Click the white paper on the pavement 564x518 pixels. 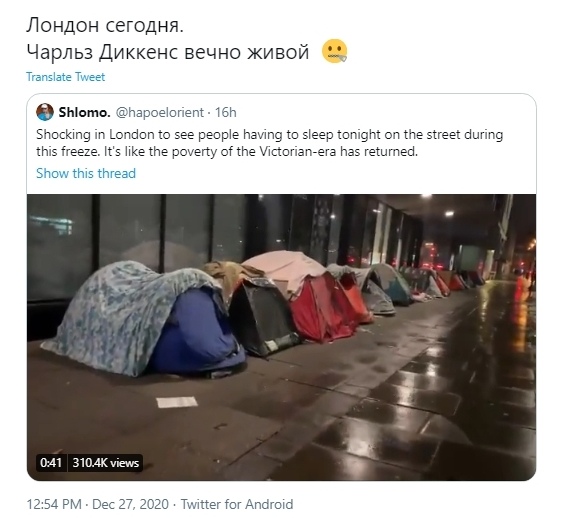tap(177, 402)
